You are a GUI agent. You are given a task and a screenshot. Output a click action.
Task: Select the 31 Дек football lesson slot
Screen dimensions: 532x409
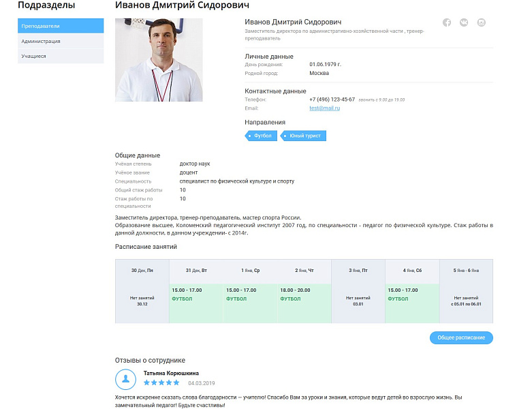click(x=196, y=303)
